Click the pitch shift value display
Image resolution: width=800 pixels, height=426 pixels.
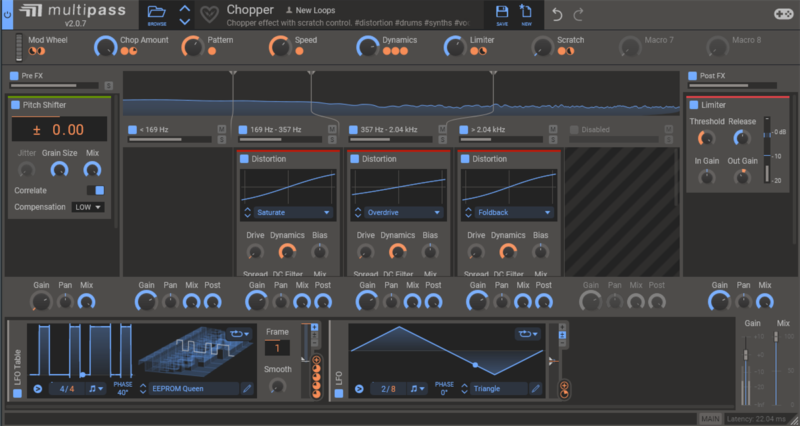click(60, 130)
